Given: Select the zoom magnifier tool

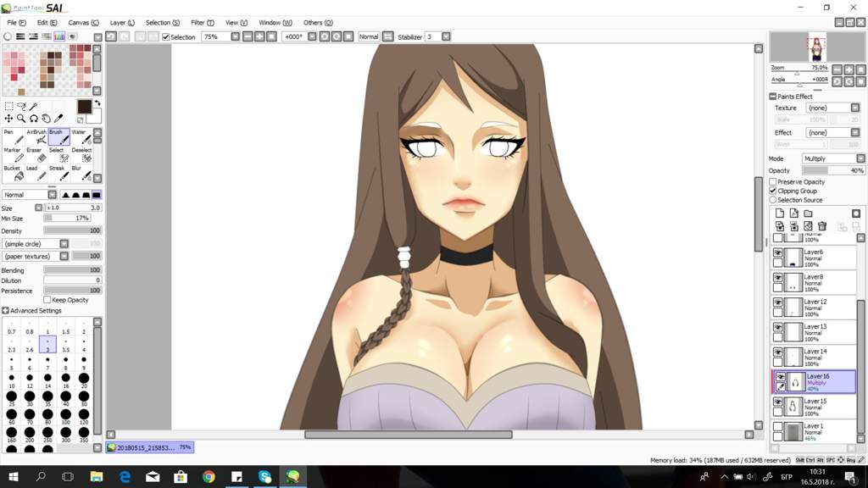Looking at the screenshot, I should (x=21, y=119).
